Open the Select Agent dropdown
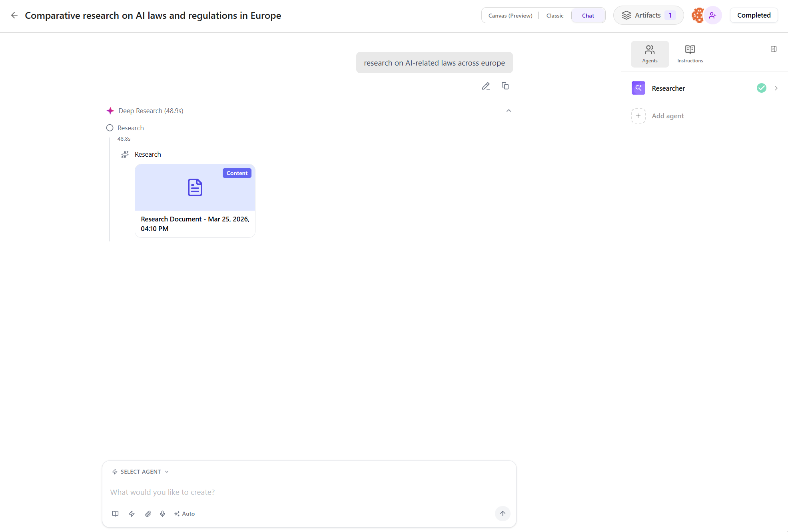788x532 pixels. point(140,471)
